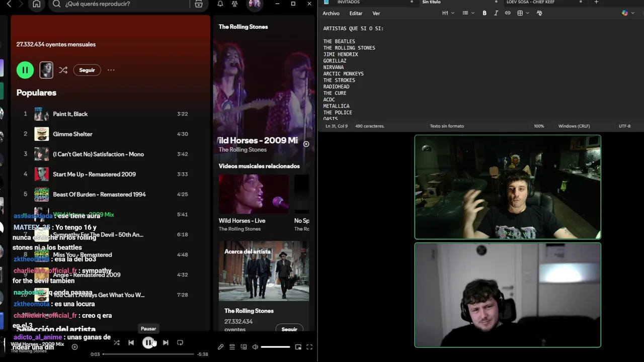This screenshot has width=644, height=362.
Task: Click 100% zoom in Notepad status bar
Action: click(539, 126)
